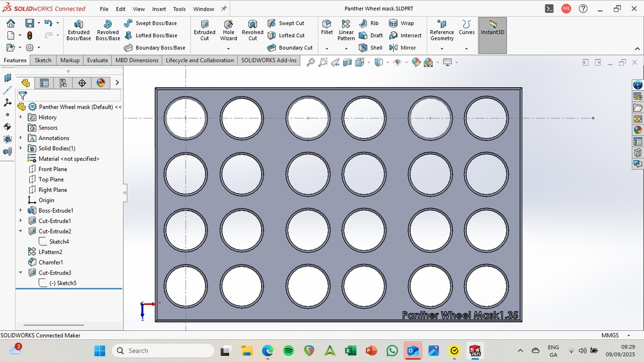The image size is (644, 362).
Task: Select the Draft tool
Action: (x=371, y=36)
